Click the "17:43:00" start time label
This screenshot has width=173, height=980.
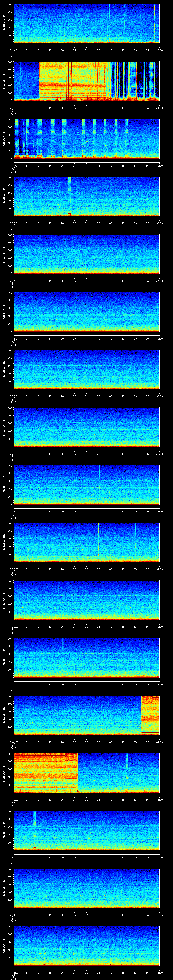pyautogui.click(x=13, y=857)
